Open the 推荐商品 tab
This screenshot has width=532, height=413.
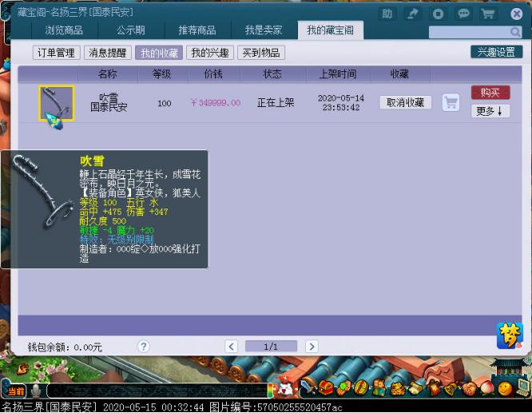[x=197, y=30]
